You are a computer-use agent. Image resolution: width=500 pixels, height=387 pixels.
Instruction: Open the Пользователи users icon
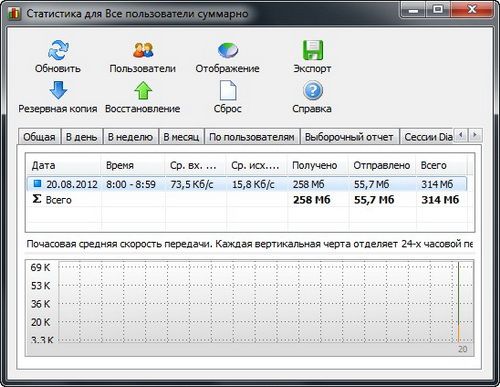tap(143, 50)
